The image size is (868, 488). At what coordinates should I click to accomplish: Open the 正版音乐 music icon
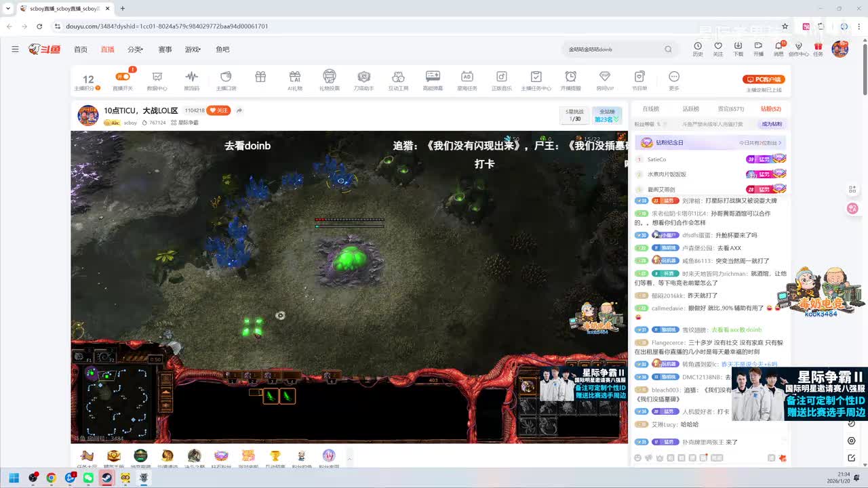[502, 81]
